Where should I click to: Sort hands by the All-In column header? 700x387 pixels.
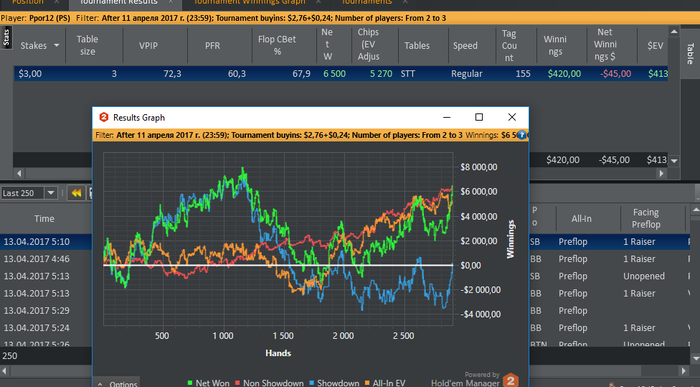588,219
